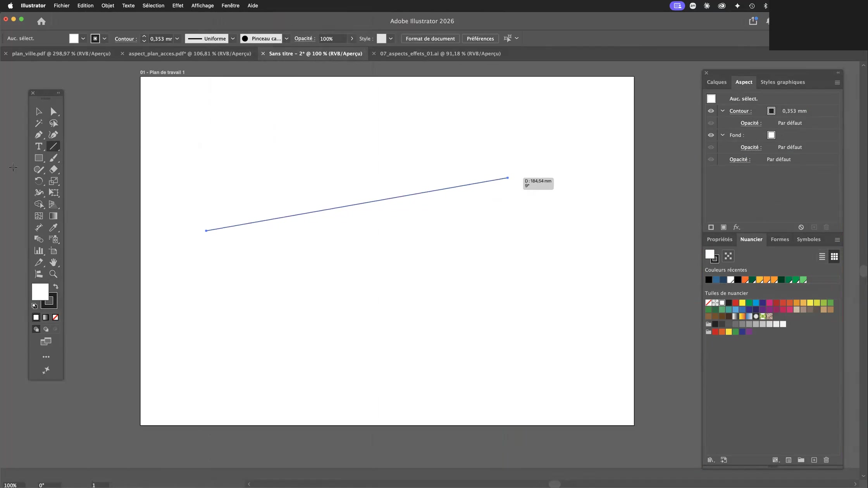868x488 pixels.
Task: Click Opacité link in control bar
Action: click(305, 39)
